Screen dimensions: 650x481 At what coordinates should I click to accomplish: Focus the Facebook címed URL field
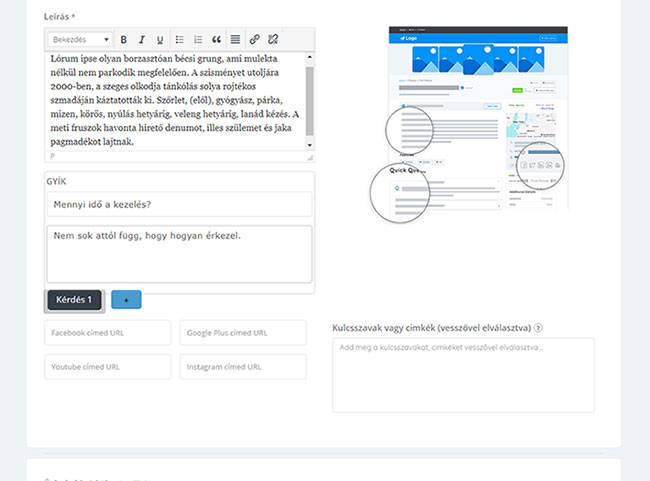click(x=107, y=334)
